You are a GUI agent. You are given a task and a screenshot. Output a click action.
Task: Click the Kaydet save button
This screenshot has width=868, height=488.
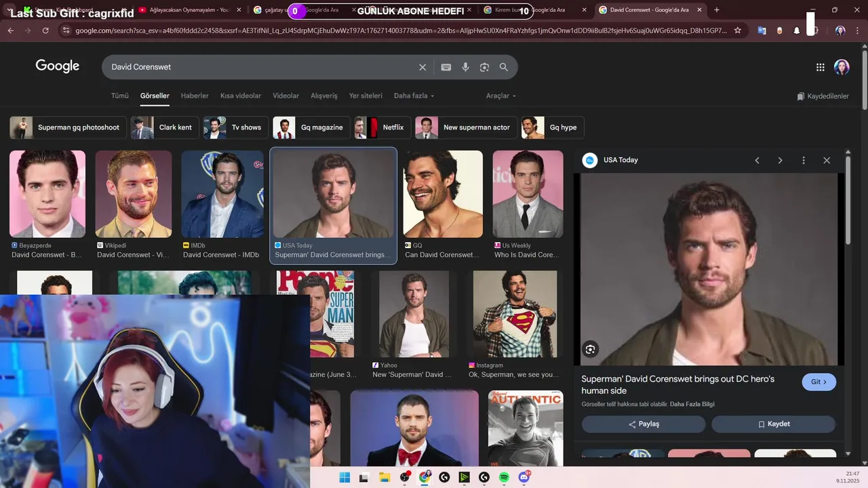773,424
